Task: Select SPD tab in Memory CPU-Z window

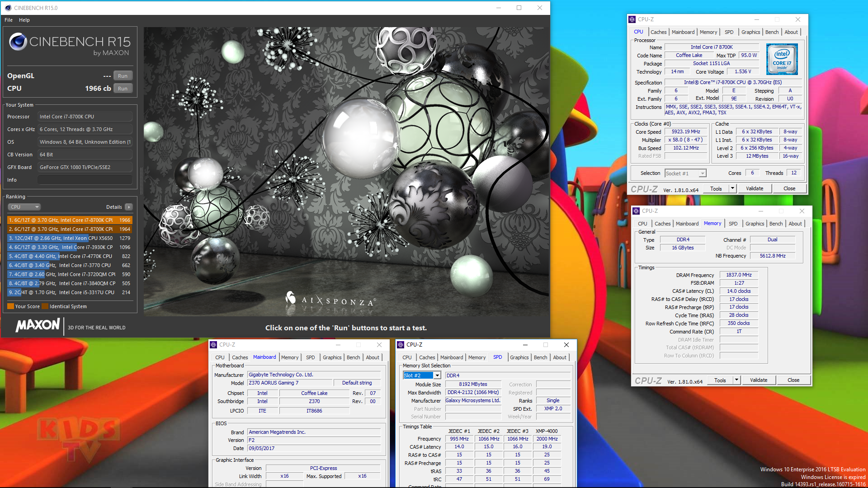Action: click(x=733, y=224)
